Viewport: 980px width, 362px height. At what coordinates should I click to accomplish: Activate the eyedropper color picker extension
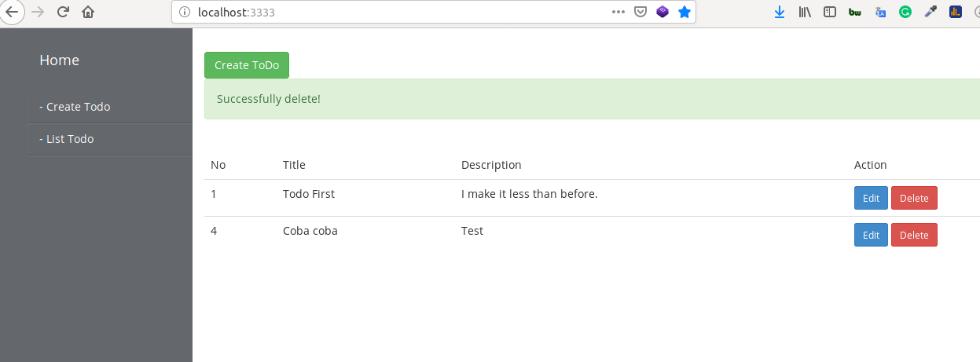coord(930,12)
